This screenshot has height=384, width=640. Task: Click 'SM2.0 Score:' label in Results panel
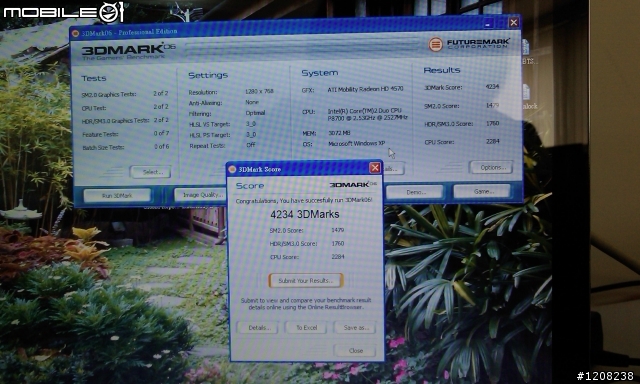tap(442, 106)
